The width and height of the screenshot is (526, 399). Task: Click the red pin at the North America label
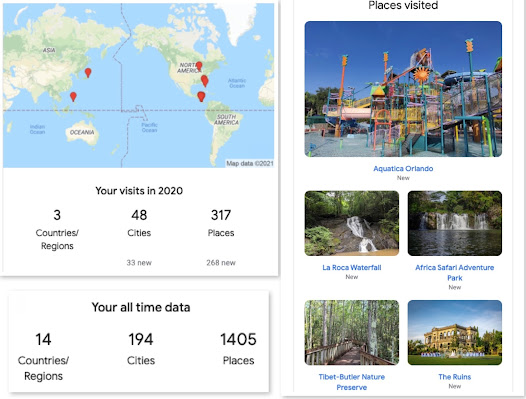(199, 66)
